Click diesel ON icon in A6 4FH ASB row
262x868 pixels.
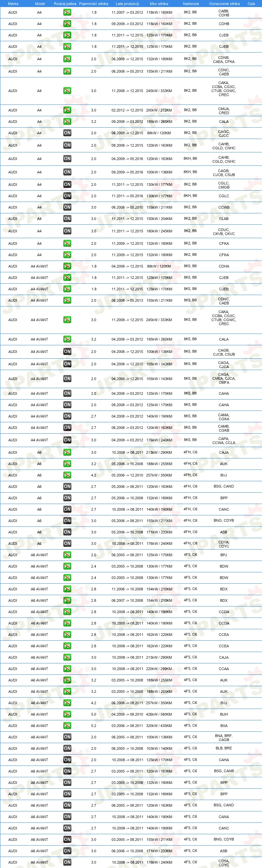click(67, 532)
